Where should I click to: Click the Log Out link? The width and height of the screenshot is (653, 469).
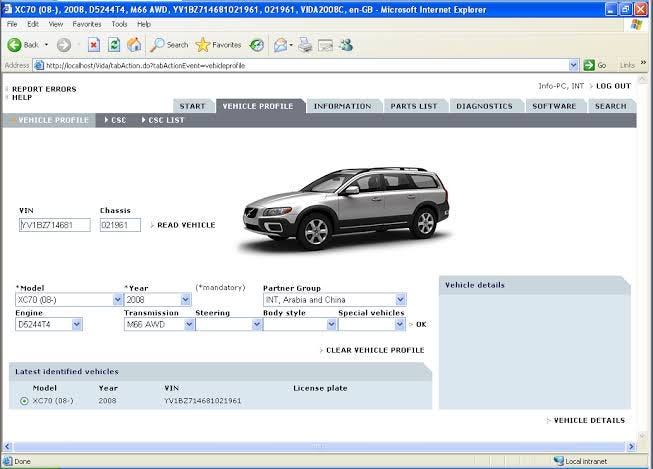pyautogui.click(x=613, y=86)
